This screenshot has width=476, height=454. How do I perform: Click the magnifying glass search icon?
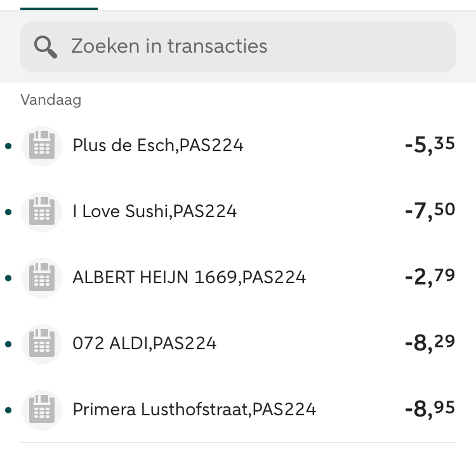click(44, 46)
